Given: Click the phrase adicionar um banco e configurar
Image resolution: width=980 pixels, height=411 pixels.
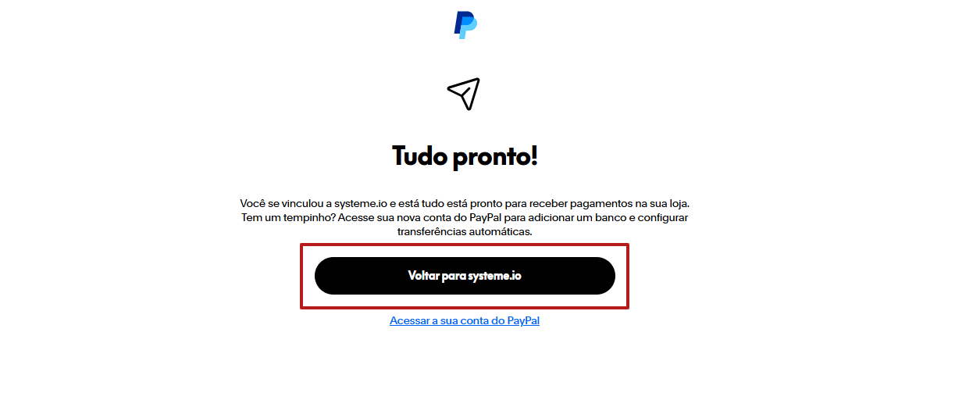Looking at the screenshot, I should [613, 218].
